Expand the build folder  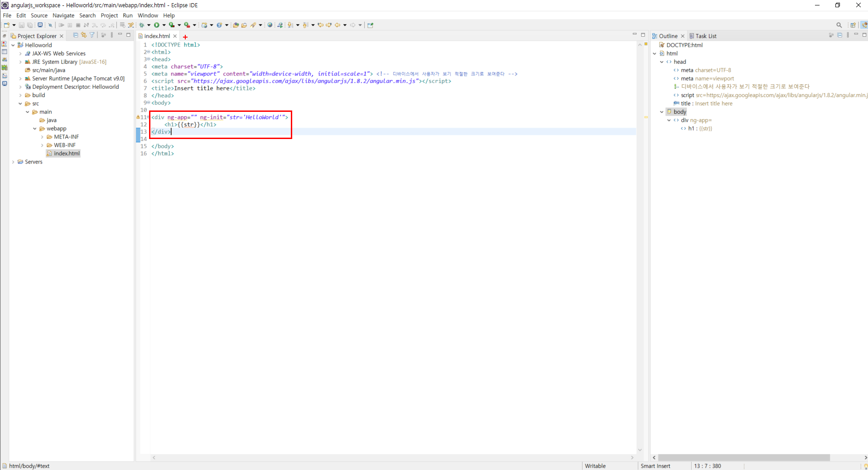click(20, 96)
